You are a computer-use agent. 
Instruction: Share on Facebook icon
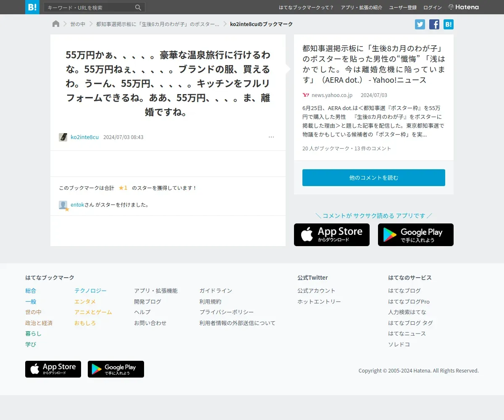[434, 24]
